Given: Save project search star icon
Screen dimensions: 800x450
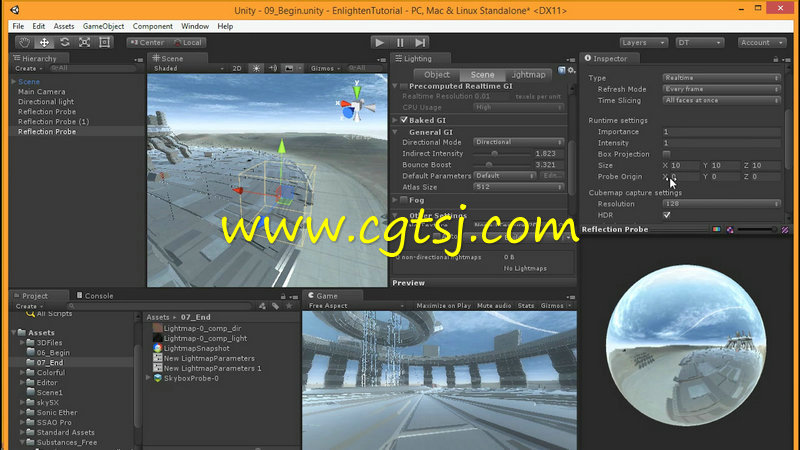Looking at the screenshot, I should tap(289, 306).
